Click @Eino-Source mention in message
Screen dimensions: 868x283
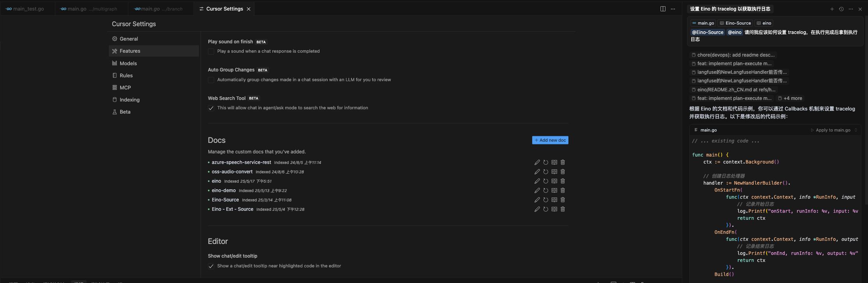coord(708,32)
